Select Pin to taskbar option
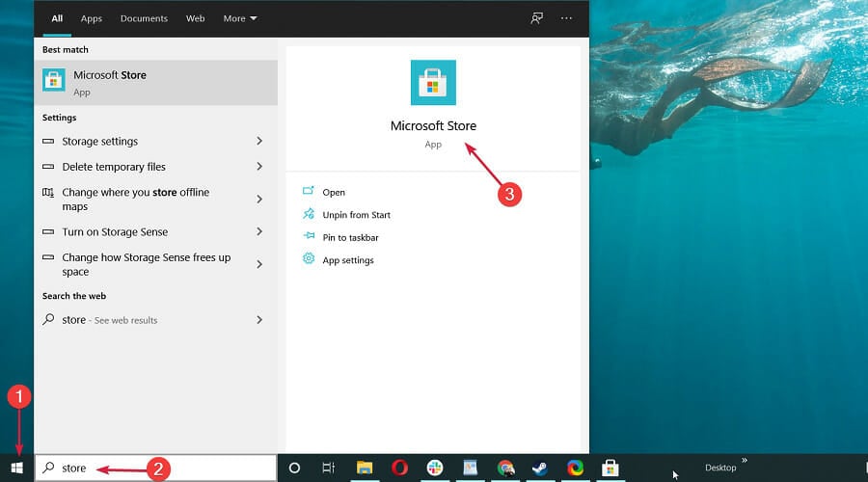Image resolution: width=868 pixels, height=482 pixels. (x=349, y=237)
